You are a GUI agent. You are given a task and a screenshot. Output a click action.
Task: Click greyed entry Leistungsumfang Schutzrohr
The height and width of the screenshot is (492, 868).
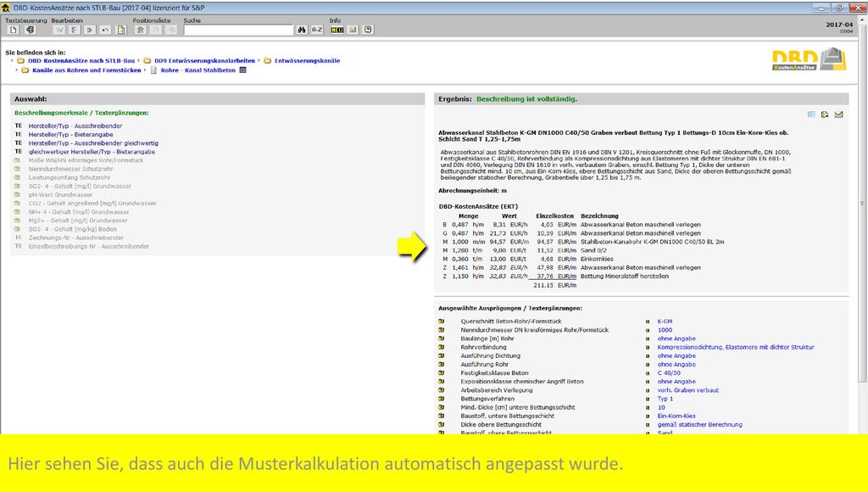pos(70,177)
